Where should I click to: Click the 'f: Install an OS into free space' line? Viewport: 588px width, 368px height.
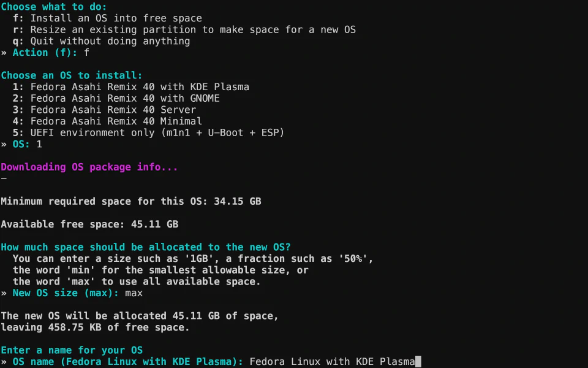tap(107, 18)
